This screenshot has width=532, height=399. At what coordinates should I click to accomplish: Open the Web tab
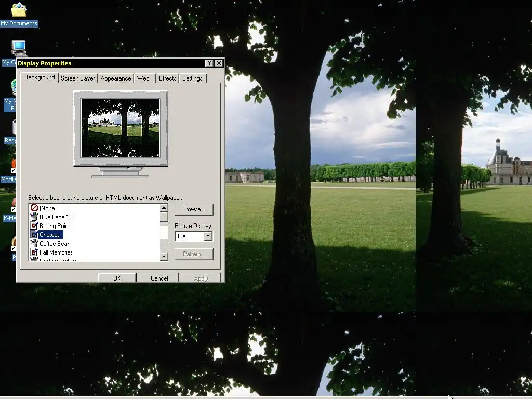point(143,78)
